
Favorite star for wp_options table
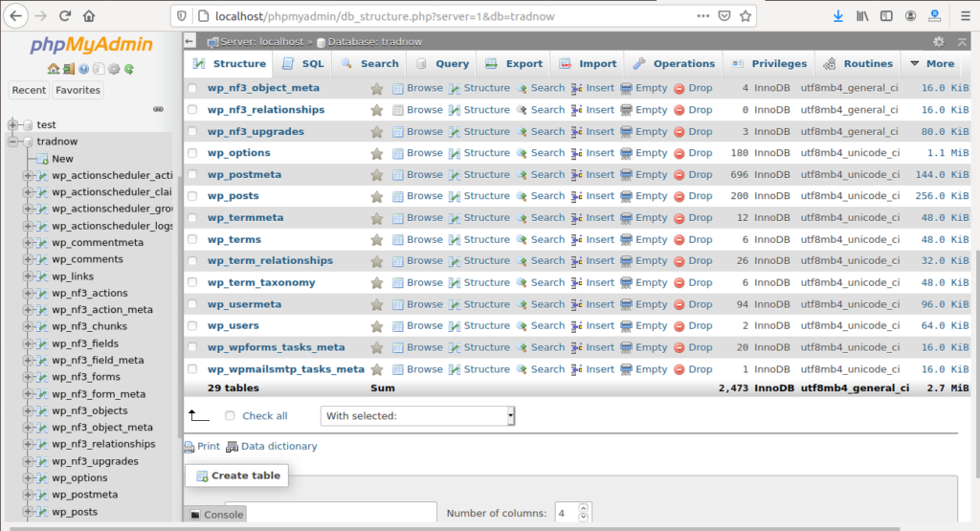click(377, 154)
